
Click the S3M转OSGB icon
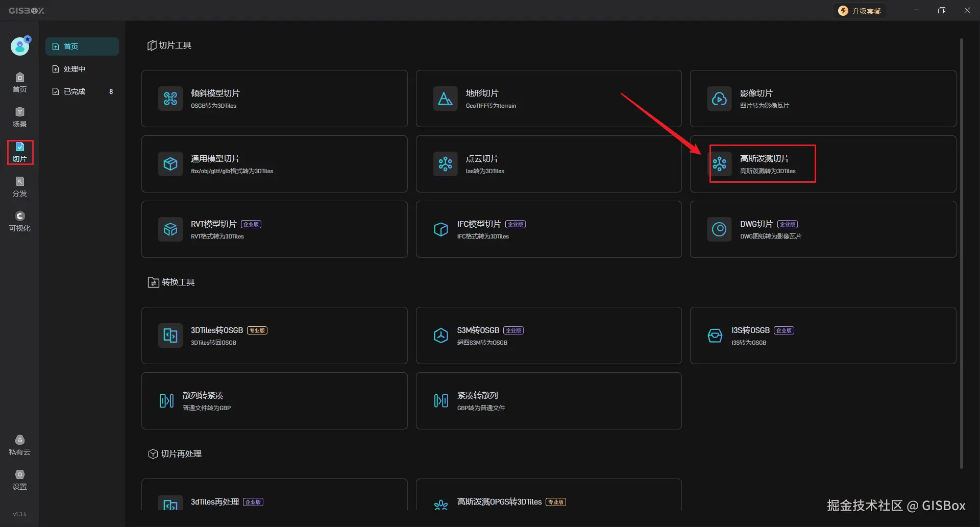click(441, 336)
